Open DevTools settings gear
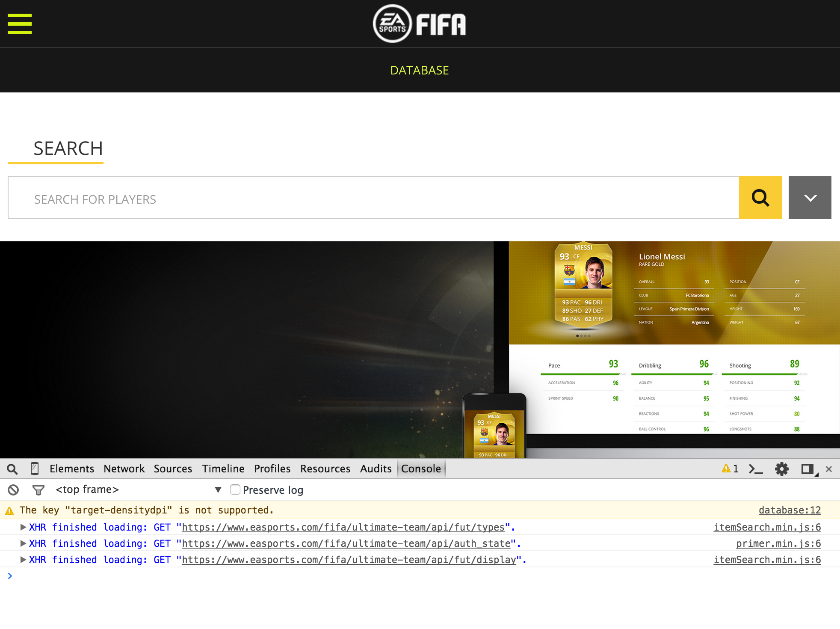The height and width of the screenshot is (629, 840). (782, 469)
